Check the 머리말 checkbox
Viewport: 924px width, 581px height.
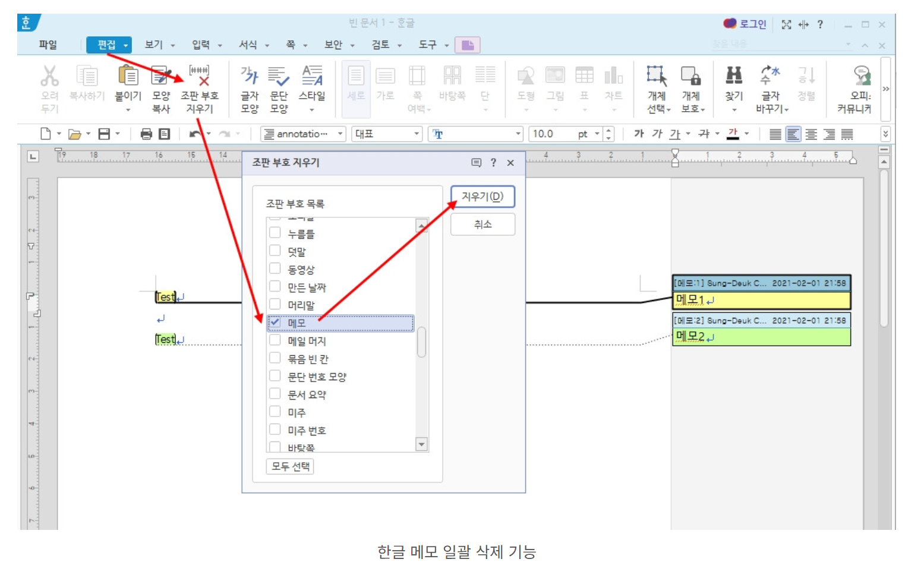click(275, 304)
